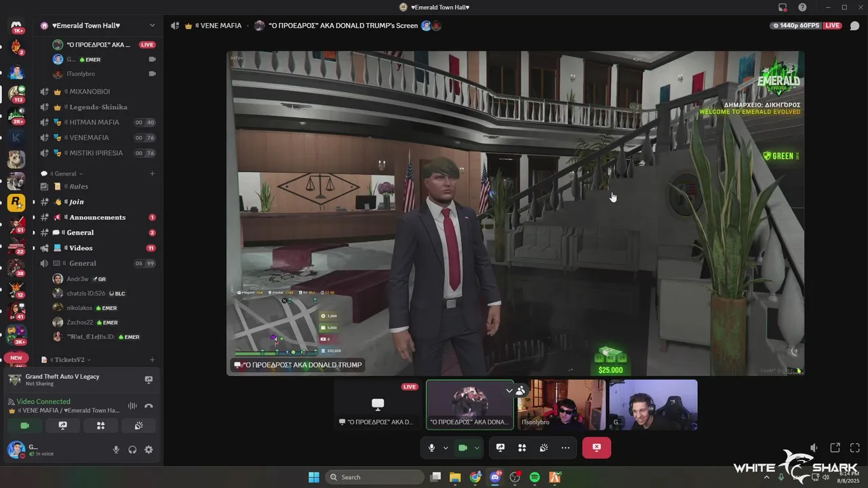Image resolution: width=868 pixels, height=488 pixels.
Task: Join the MISTIKI IPIRESIA voice channel
Action: 98,153
